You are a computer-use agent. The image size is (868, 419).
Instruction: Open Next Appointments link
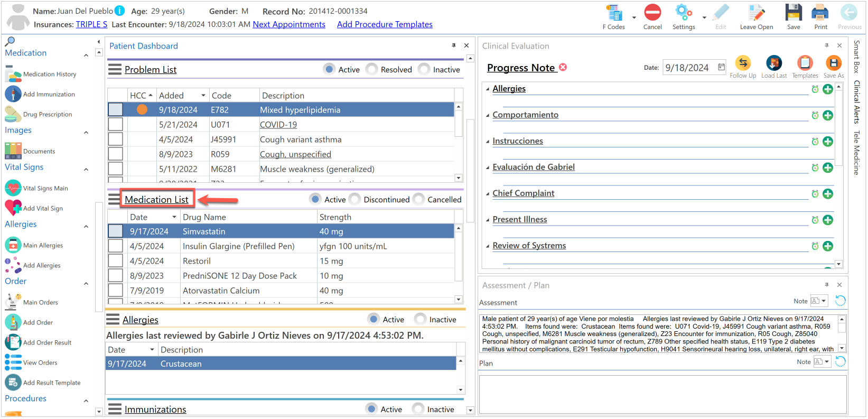point(289,24)
